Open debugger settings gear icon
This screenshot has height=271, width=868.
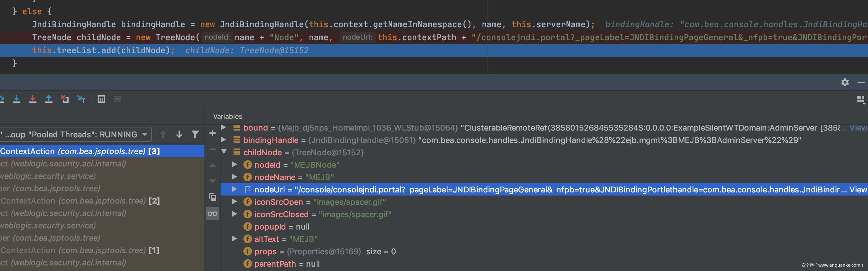click(x=845, y=82)
